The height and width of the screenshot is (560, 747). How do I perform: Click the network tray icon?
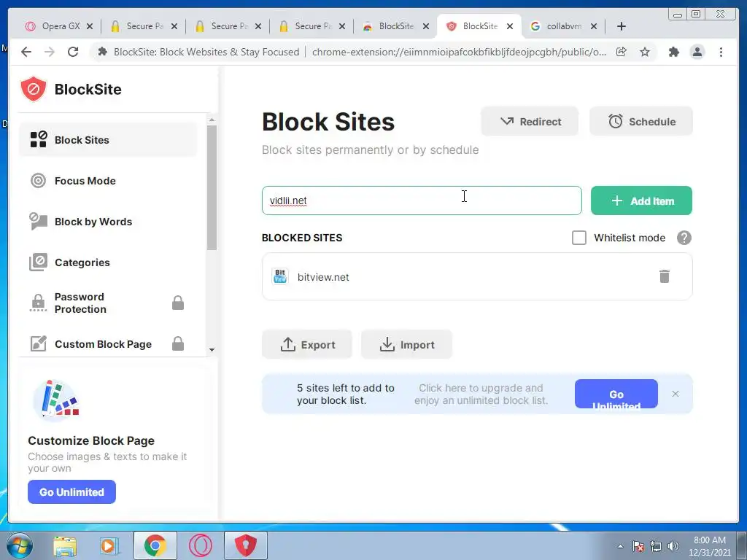656,546
